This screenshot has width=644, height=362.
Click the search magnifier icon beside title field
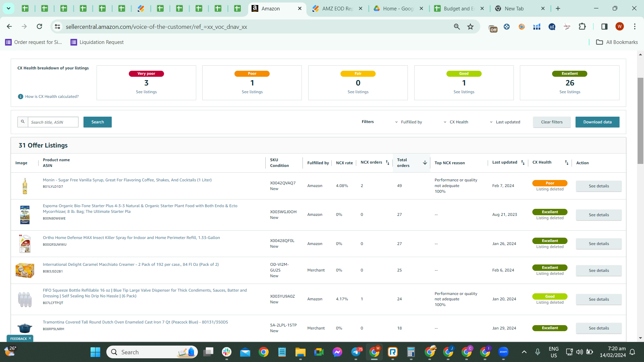pyautogui.click(x=23, y=122)
